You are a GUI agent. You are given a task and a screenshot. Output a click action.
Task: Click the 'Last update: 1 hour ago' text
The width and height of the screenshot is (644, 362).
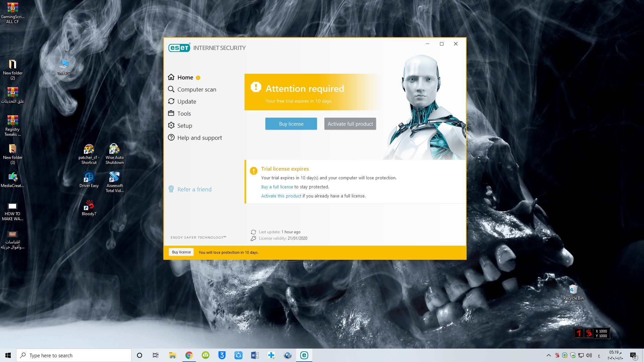pyautogui.click(x=280, y=232)
